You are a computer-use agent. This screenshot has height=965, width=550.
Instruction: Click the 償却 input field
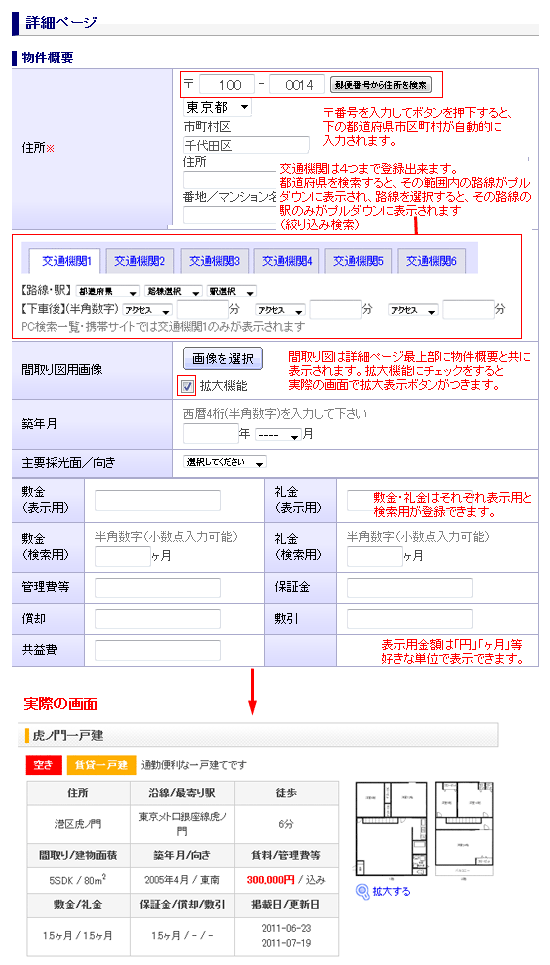[157, 619]
